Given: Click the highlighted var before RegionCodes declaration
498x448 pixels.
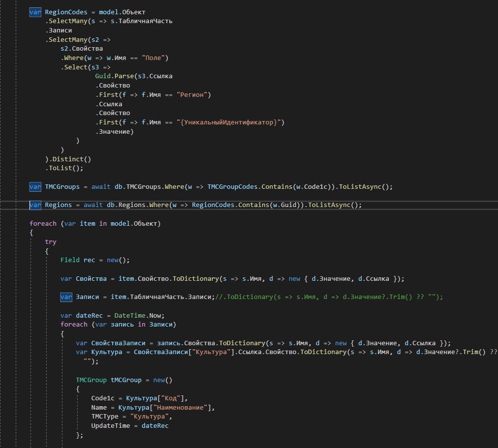Looking at the screenshot, I should tap(35, 12).
